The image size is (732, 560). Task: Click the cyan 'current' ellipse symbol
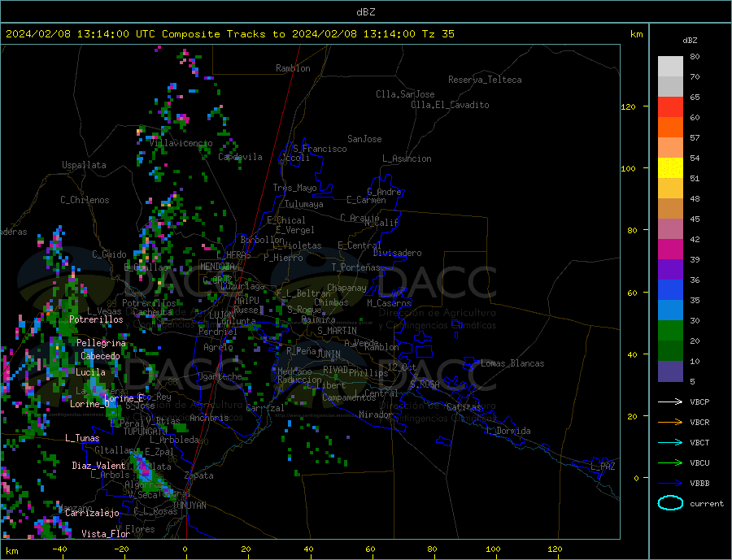(670, 503)
